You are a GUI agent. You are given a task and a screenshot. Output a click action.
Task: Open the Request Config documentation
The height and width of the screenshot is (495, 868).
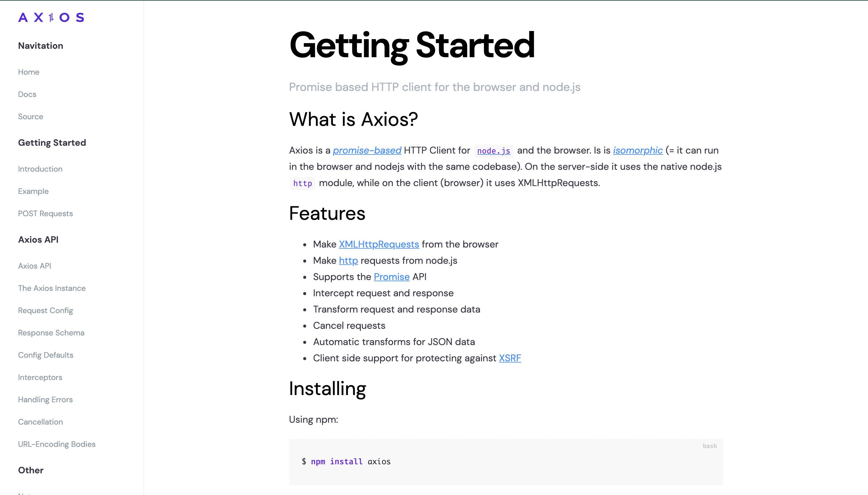click(46, 310)
